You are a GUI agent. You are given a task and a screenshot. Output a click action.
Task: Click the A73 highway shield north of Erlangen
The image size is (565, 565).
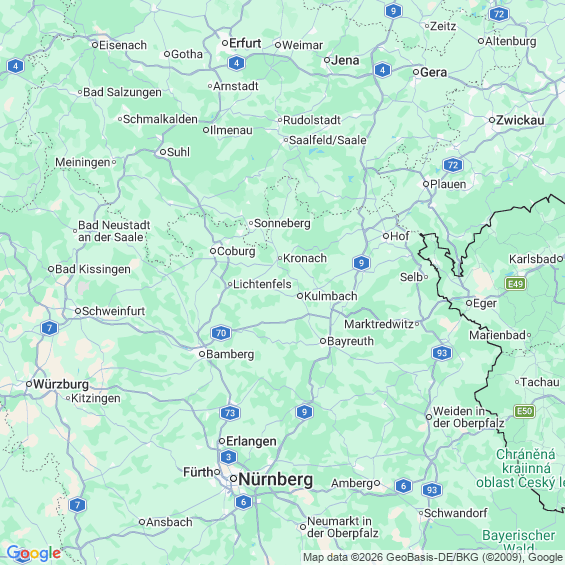tap(230, 413)
